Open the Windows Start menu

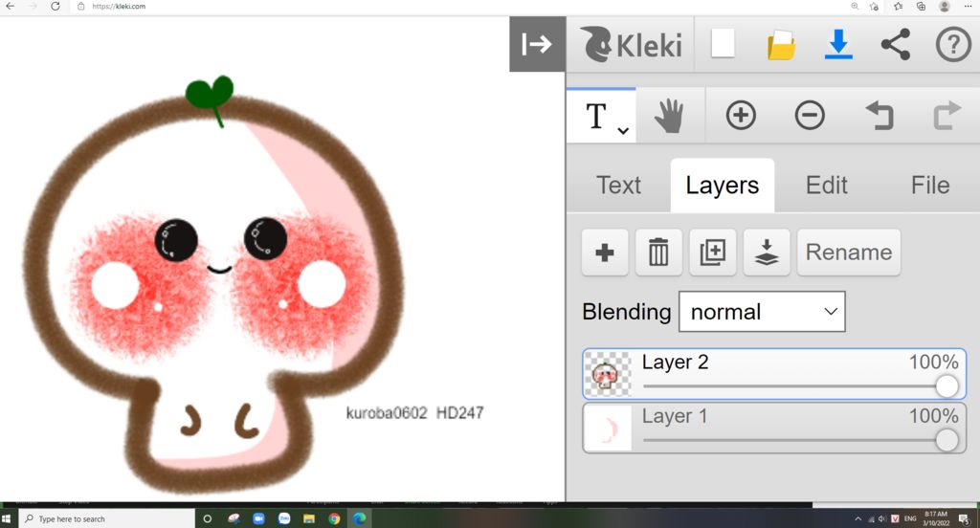pos(7,518)
